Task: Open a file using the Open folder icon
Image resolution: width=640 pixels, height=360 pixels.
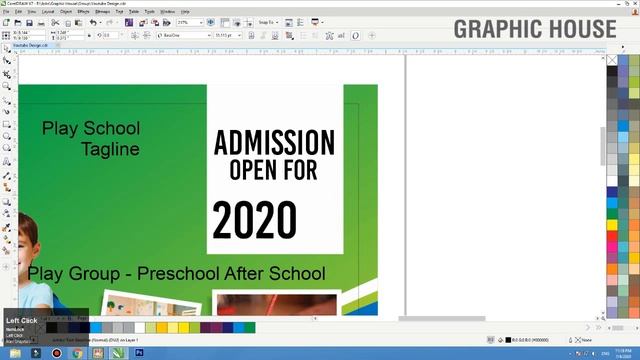Action: click(x=18, y=23)
